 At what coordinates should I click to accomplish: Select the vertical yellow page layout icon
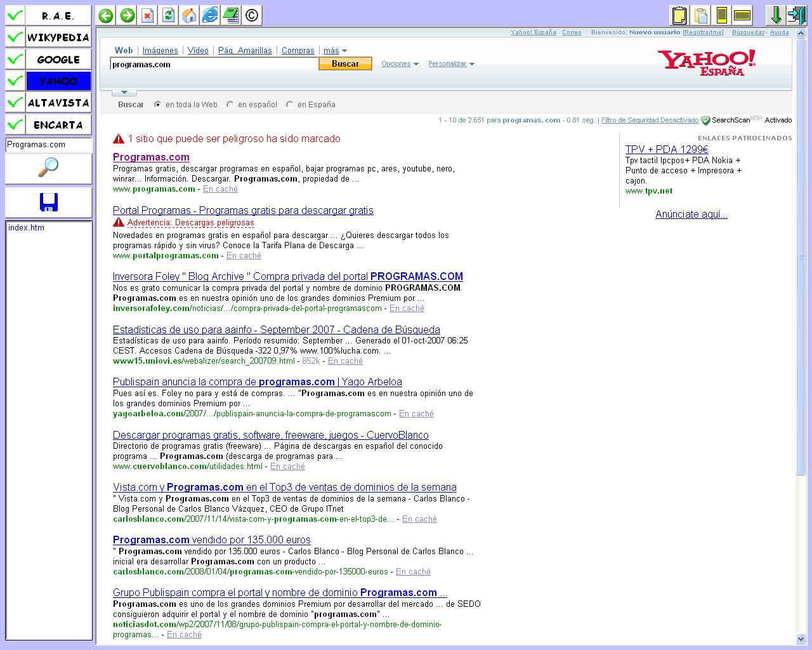coord(722,15)
